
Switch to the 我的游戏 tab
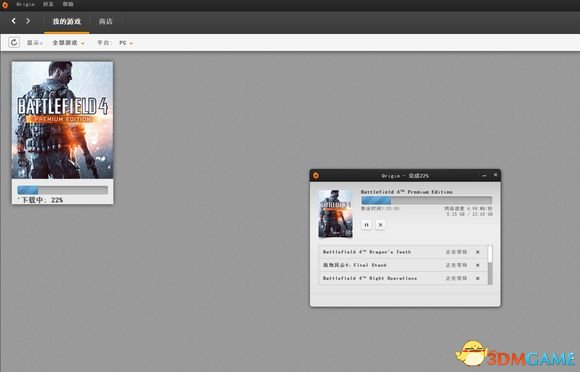tap(67, 21)
